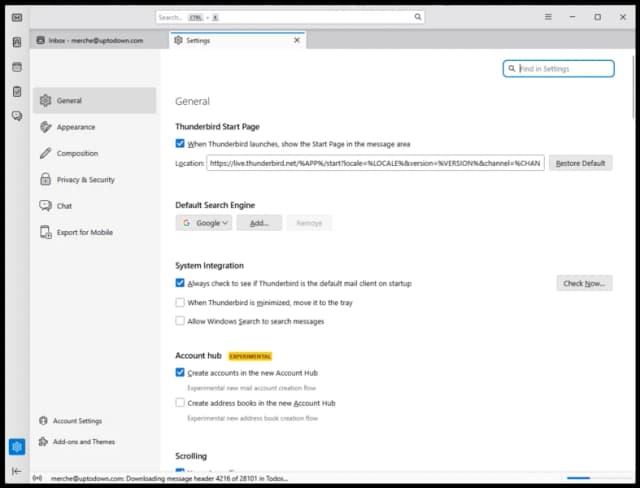Image resolution: width=640 pixels, height=488 pixels.
Task: Click the Default Search Engine heading
Action: click(215, 205)
